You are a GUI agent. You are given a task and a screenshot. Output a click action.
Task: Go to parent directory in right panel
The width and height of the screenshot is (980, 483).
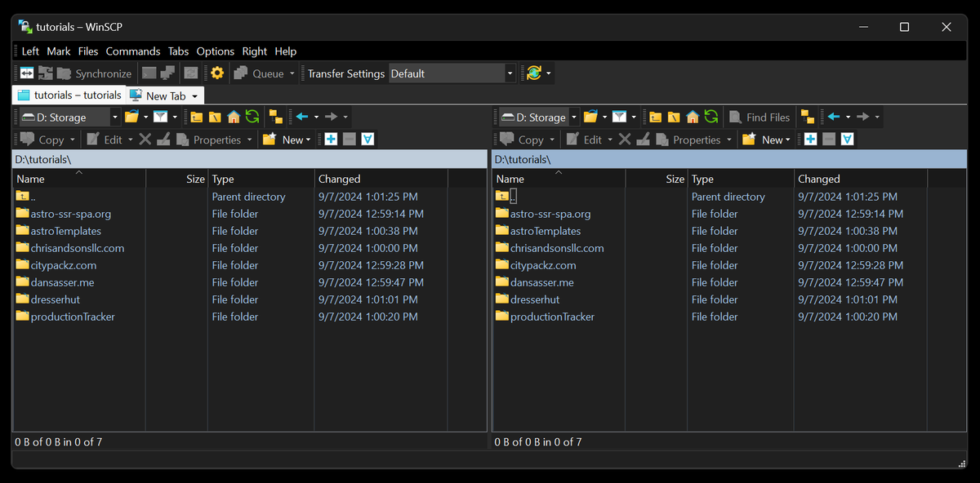coord(657,117)
